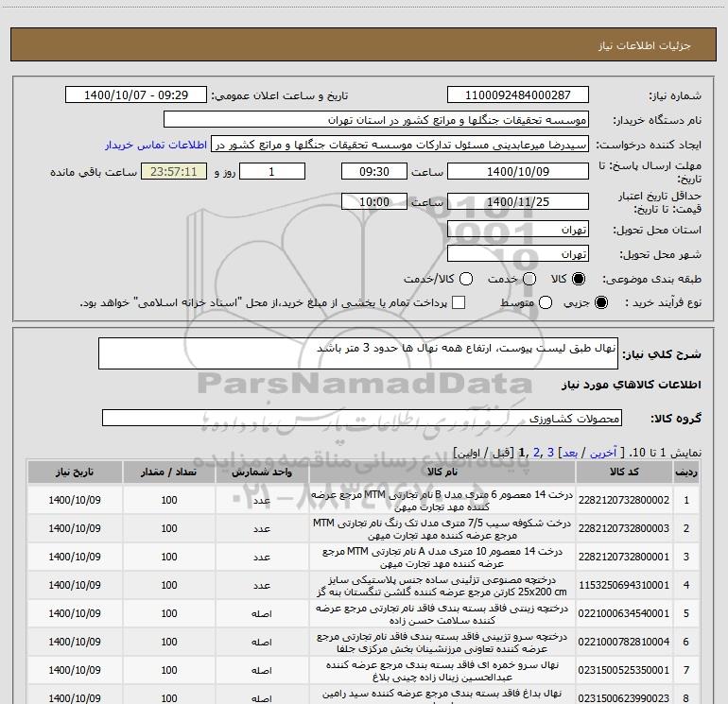
Task: Click the remaining days field showing 1
Action: click(272, 171)
